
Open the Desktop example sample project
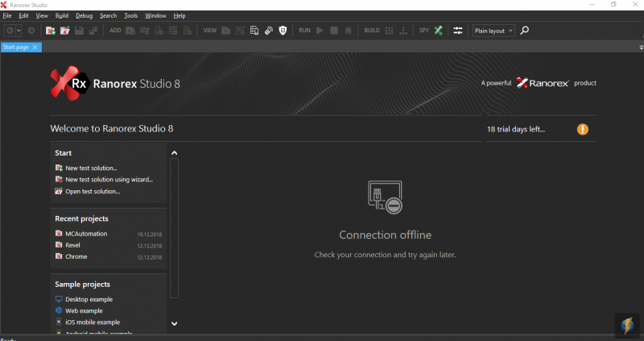(x=89, y=299)
